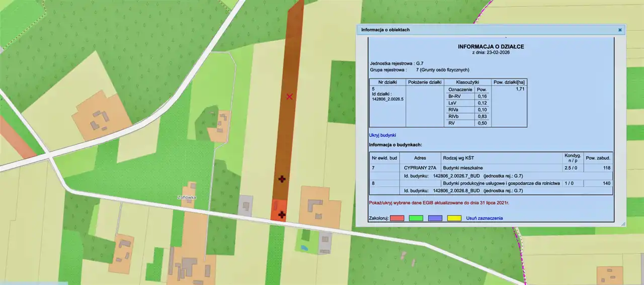The width and height of the screenshot is (644, 285).
Task: Hide buildings via Ukryj budynki link
Action: point(382,135)
